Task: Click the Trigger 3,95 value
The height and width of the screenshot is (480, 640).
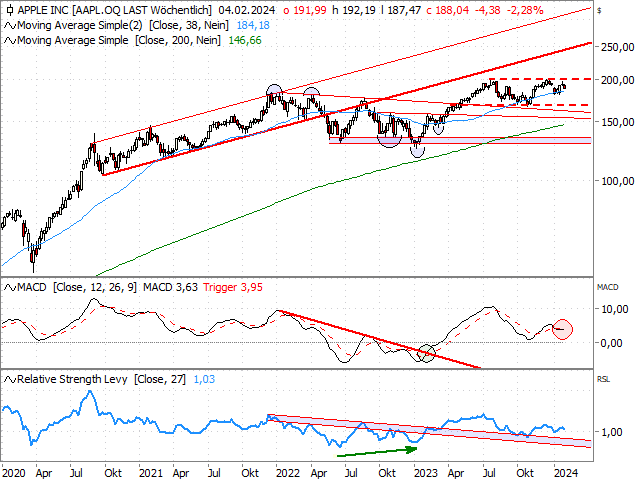Action: 233,287
